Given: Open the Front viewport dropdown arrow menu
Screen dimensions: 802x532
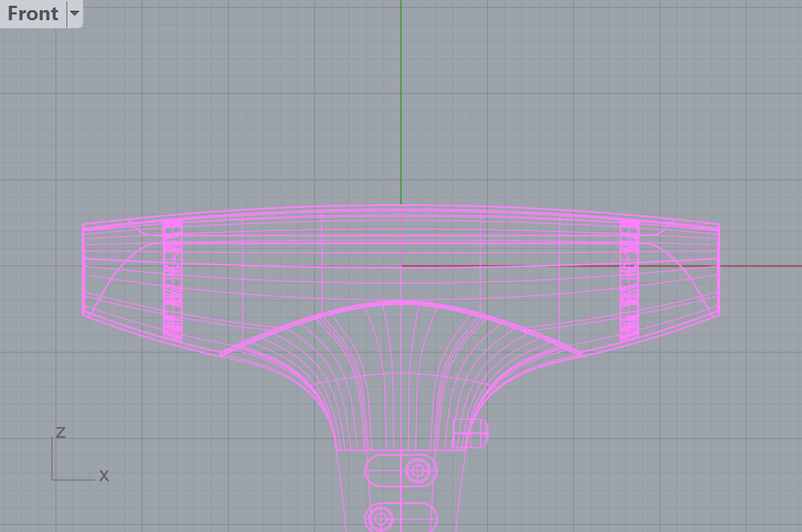Looking at the screenshot, I should click(x=74, y=14).
